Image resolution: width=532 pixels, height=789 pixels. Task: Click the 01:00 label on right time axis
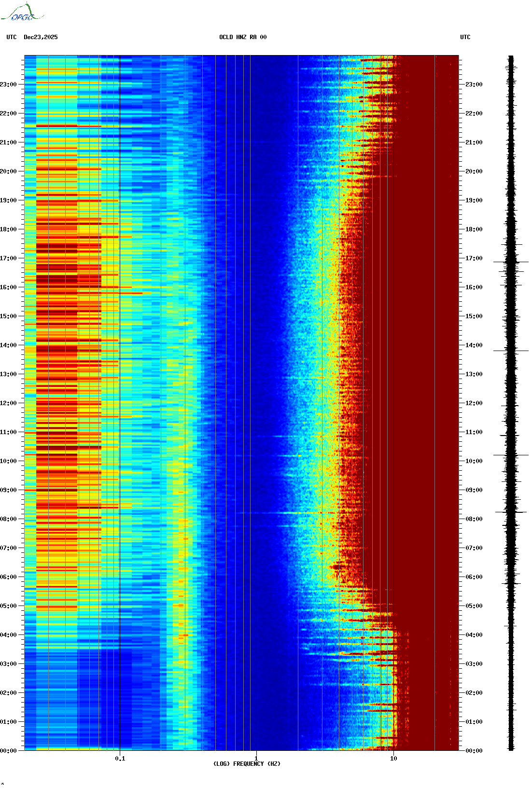[474, 722]
